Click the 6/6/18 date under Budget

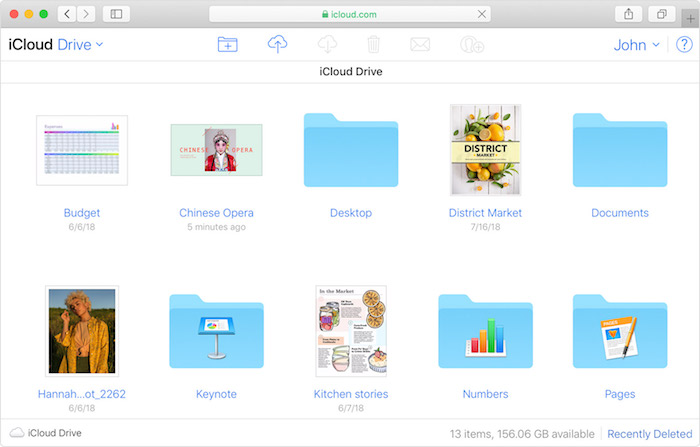click(x=82, y=227)
